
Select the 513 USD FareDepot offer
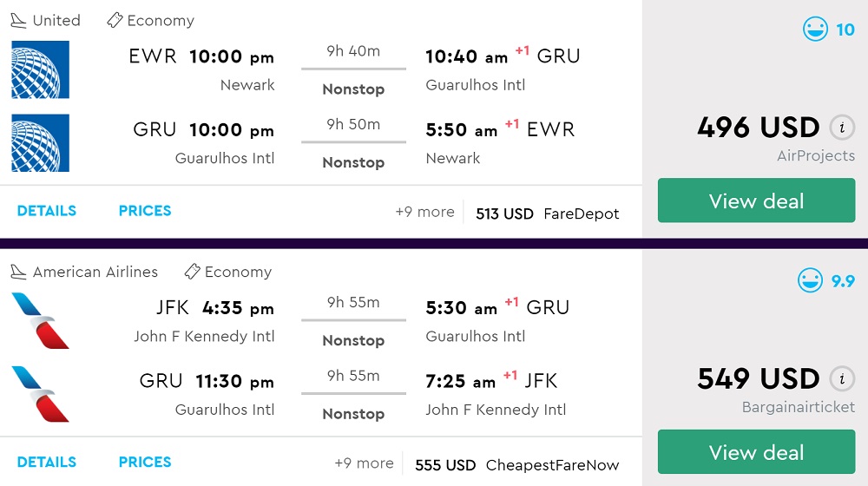click(548, 213)
